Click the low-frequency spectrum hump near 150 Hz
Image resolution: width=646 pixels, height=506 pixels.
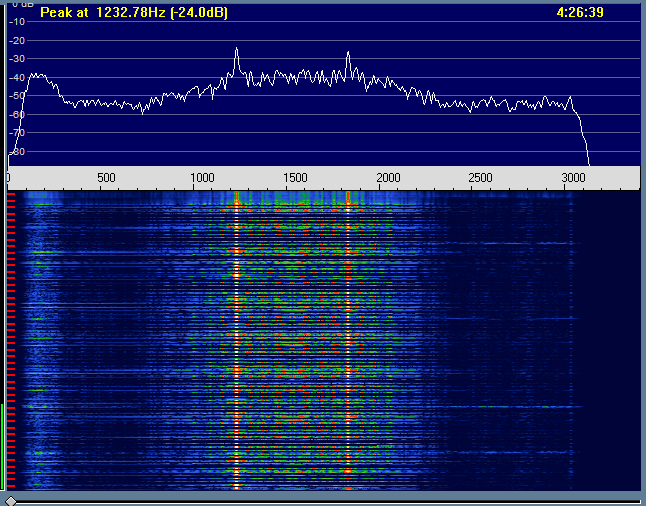[x=37, y=75]
